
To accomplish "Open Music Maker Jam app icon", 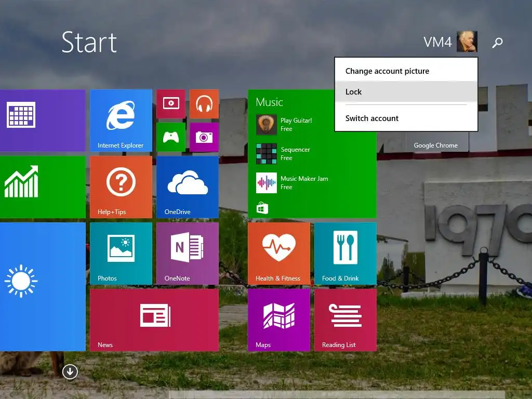I will coord(267,183).
